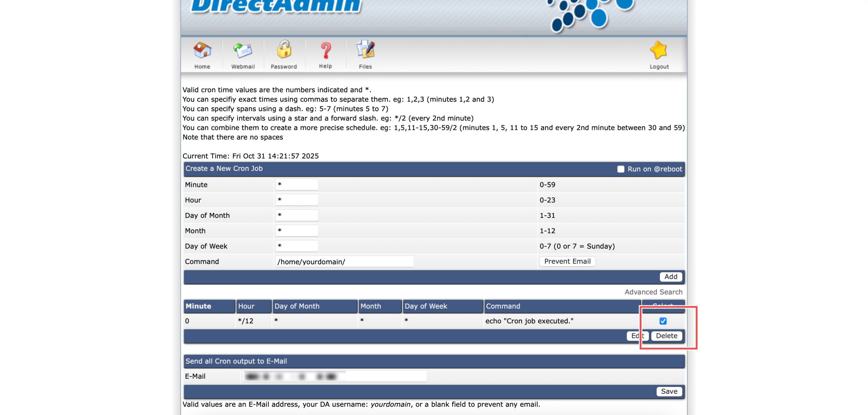Open the Home icon in toolbar
The width and height of the screenshot is (868, 415).
[x=202, y=51]
